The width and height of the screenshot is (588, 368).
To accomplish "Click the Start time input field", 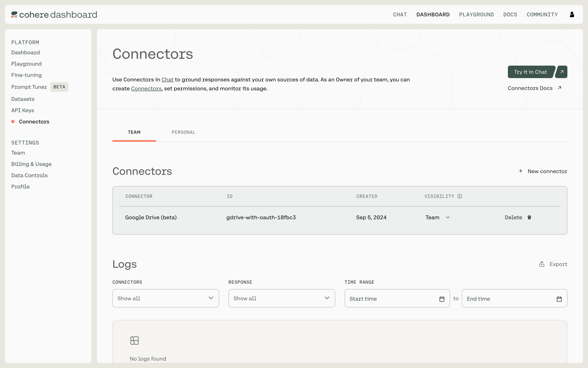I will coord(397,298).
